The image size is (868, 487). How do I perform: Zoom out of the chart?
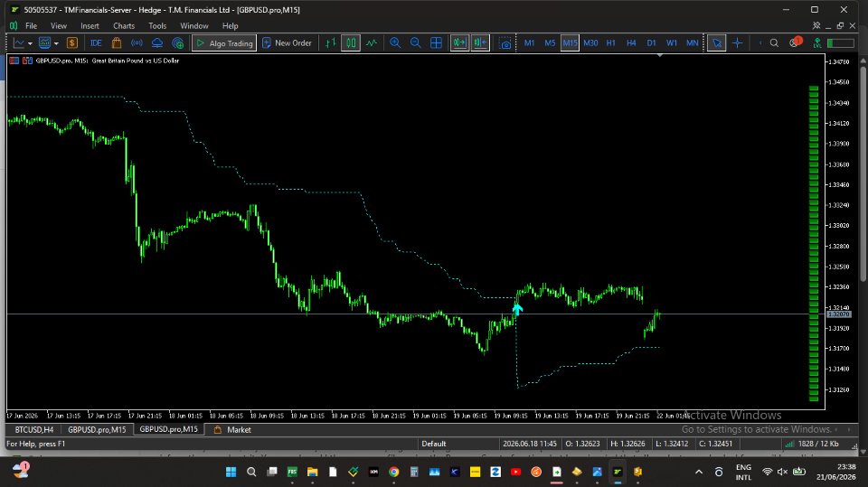pyautogui.click(x=415, y=42)
